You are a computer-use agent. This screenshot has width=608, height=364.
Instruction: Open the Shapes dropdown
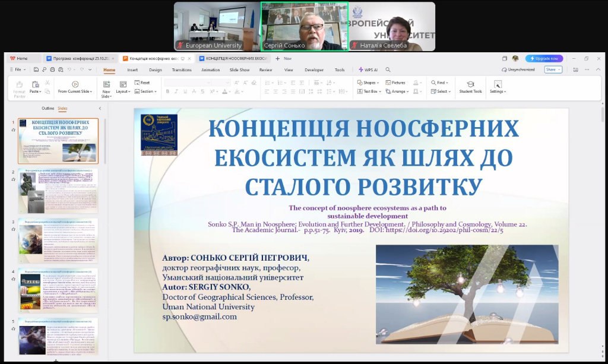pyautogui.click(x=368, y=83)
